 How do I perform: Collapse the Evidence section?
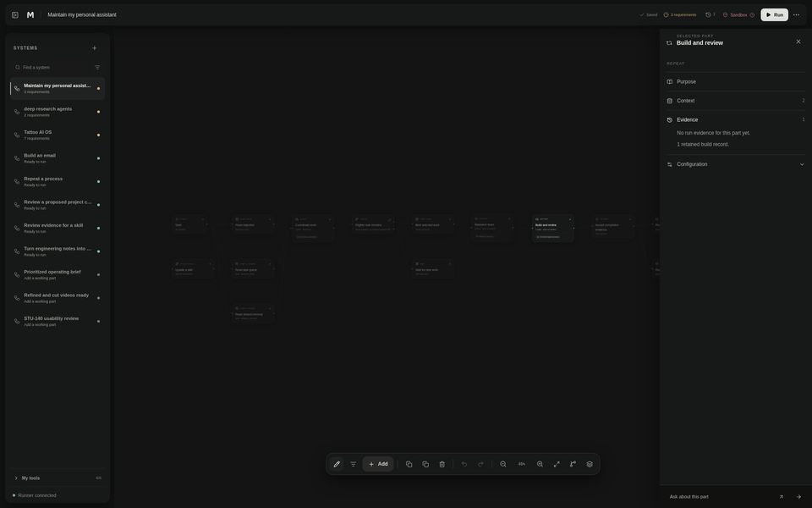(735, 119)
